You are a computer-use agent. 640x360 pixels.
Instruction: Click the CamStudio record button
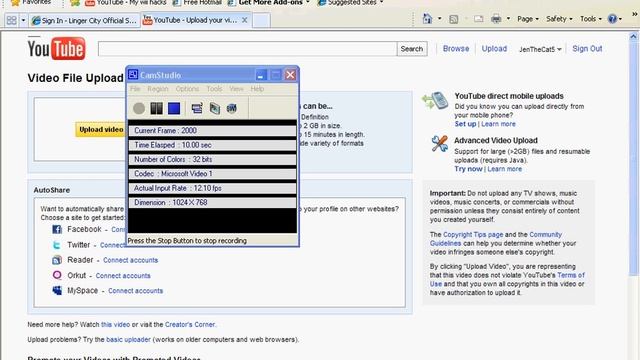click(x=139, y=108)
